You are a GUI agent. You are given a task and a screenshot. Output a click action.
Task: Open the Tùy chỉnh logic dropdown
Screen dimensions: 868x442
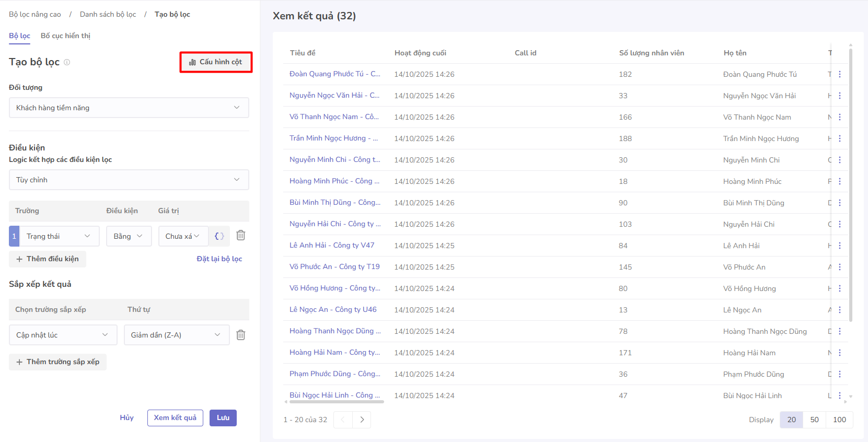tap(129, 180)
